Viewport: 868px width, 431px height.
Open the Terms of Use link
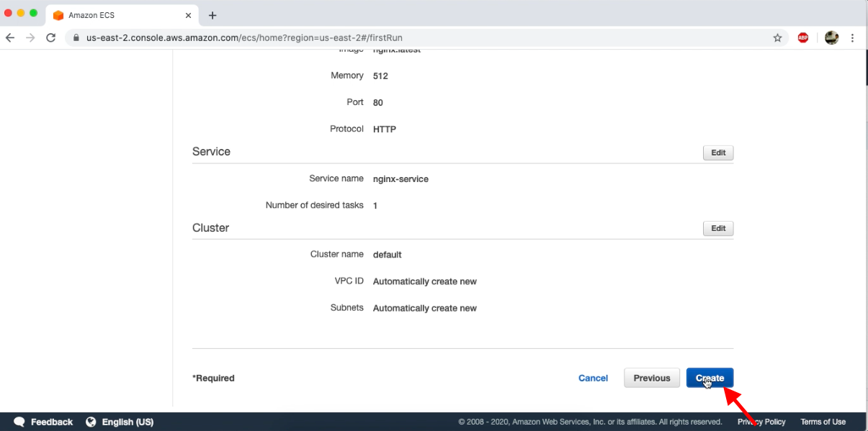point(823,422)
